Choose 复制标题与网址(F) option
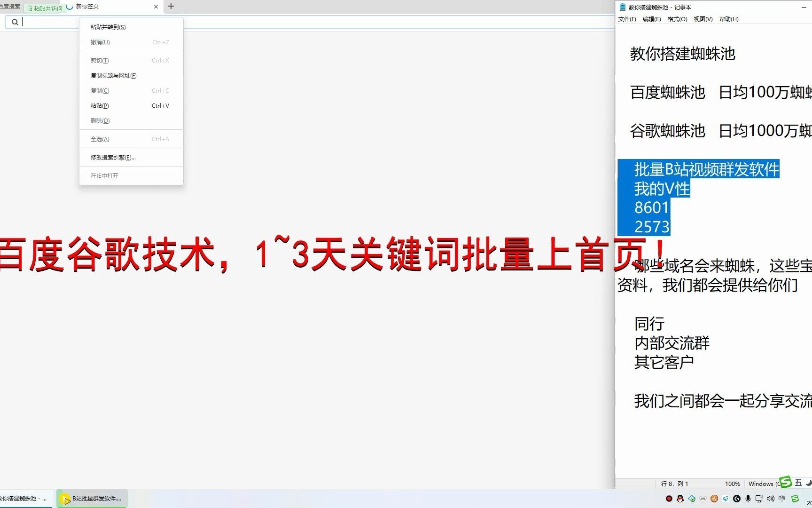 click(x=131, y=76)
